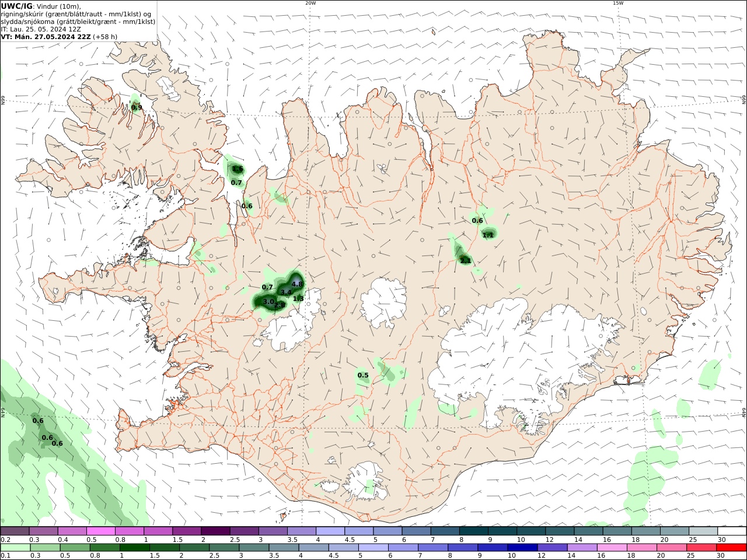Select the medium green 0.5 swatch in bottom row

pyautogui.click(x=75, y=548)
